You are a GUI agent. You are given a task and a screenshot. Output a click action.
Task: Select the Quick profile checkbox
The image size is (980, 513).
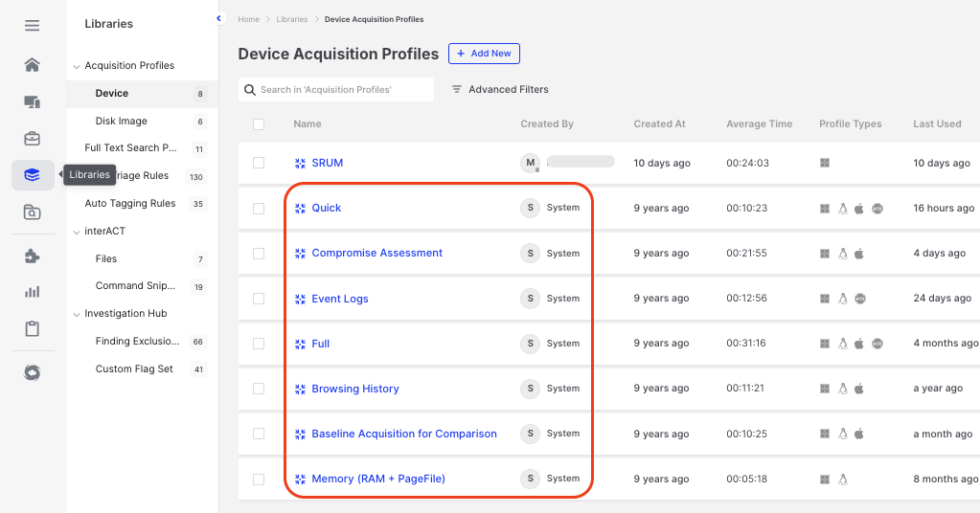pos(259,208)
